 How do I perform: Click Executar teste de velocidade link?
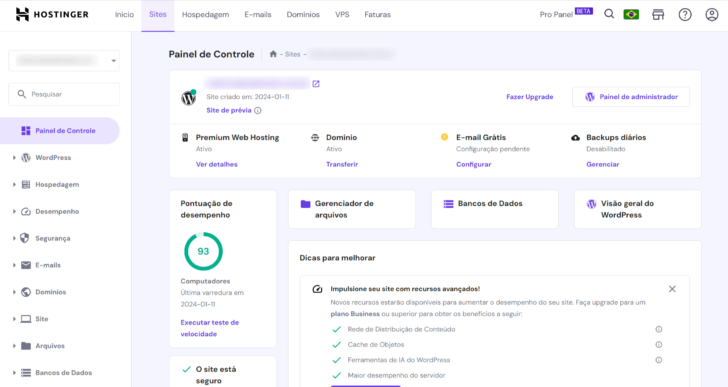[210, 328]
